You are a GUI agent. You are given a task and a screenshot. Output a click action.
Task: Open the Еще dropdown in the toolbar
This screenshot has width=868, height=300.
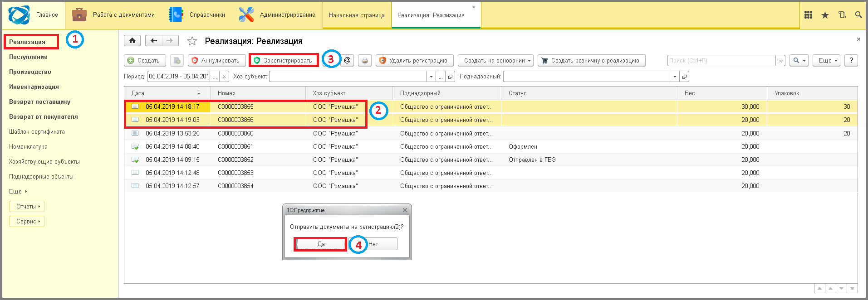click(828, 60)
